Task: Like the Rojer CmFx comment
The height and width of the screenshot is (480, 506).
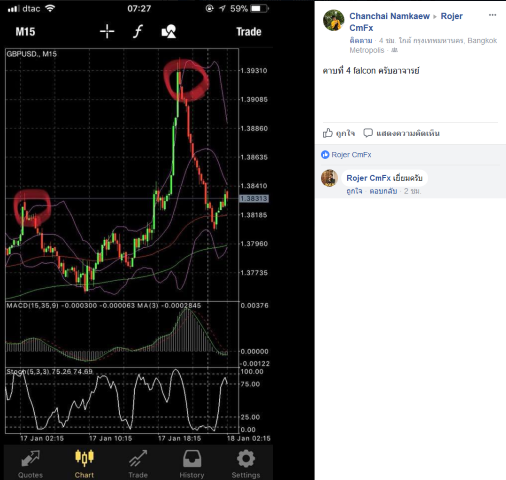Action: (x=354, y=191)
